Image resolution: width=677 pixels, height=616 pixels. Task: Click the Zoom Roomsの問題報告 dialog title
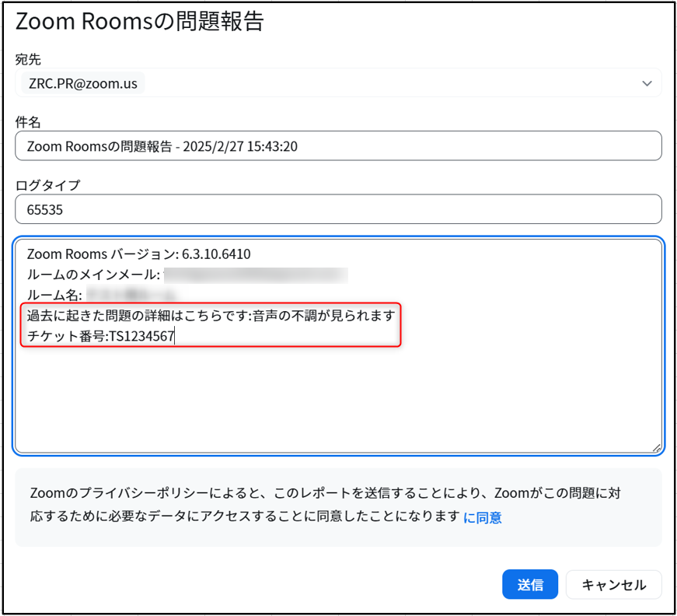coord(139,21)
